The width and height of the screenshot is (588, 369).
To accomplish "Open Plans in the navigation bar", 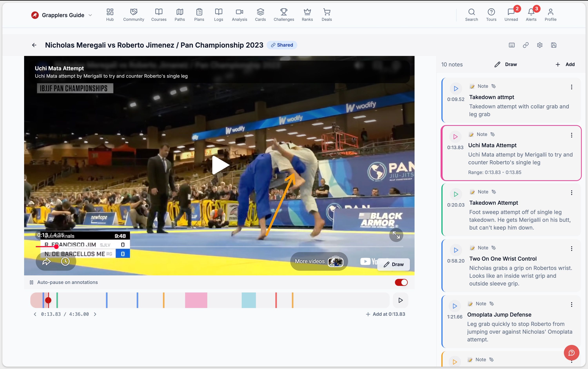I will point(199,15).
